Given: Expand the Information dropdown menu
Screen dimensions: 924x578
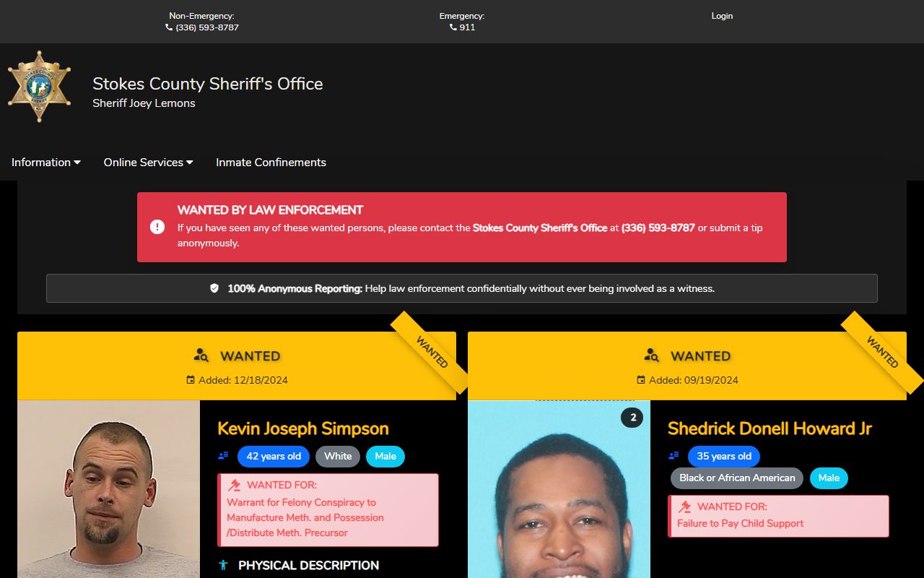Looking at the screenshot, I should pos(45,163).
